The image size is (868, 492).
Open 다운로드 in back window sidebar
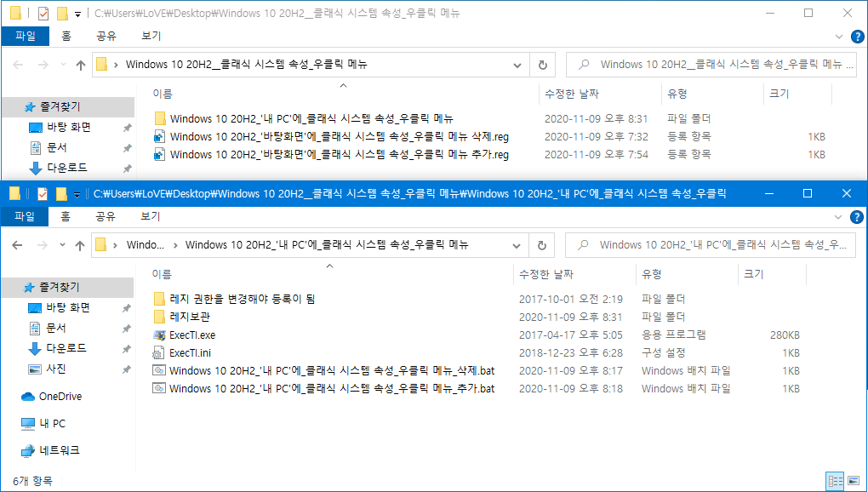[66, 168]
